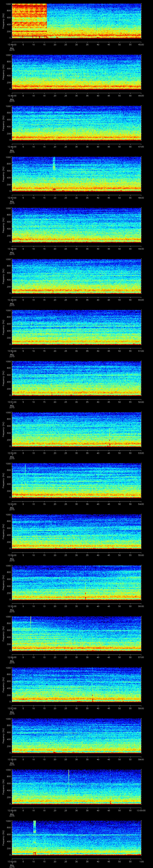The width and height of the screenshot is (153, 868).
Task: Pick the 12:53:00 time axis label
Action: [12, 504]
